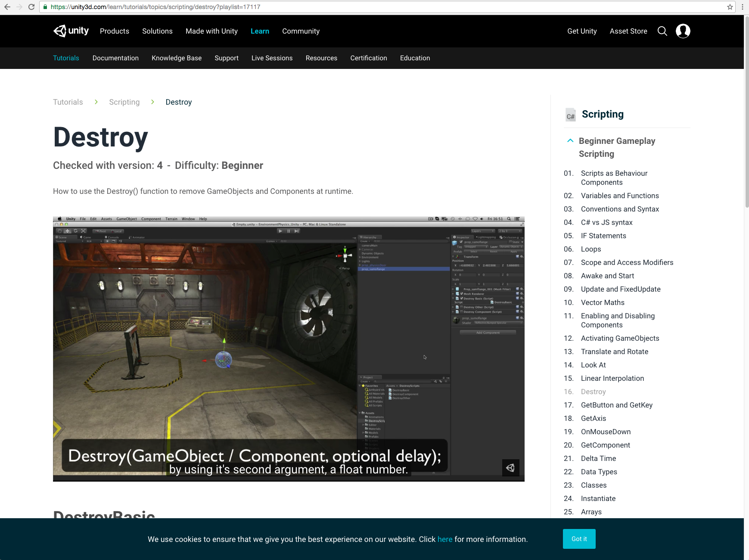Click the browser forward arrow

tap(19, 7)
